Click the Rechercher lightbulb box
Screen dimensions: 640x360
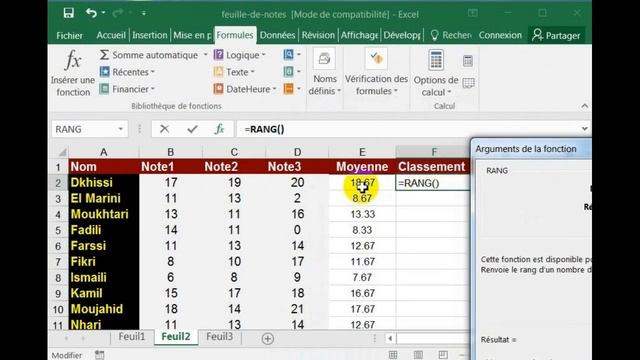451,36
